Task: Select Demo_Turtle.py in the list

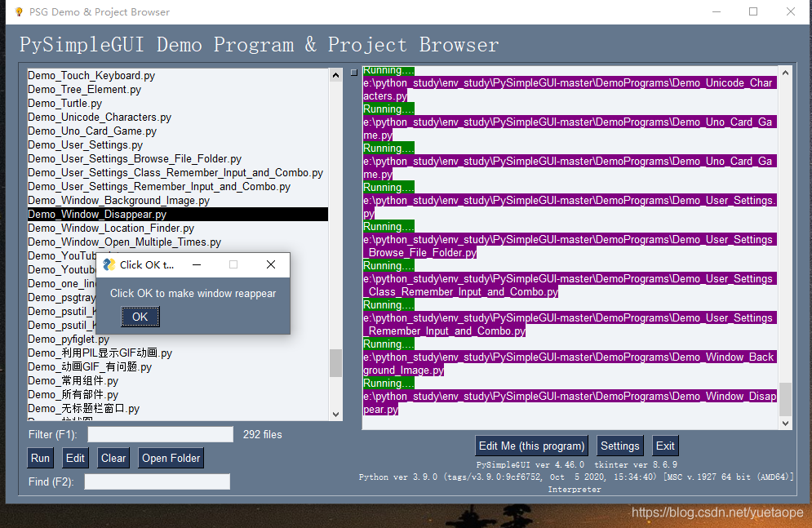Action: pos(178,104)
